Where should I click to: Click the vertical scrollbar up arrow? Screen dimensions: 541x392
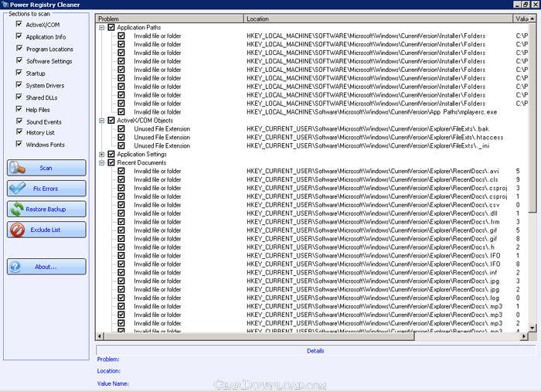coord(532,19)
